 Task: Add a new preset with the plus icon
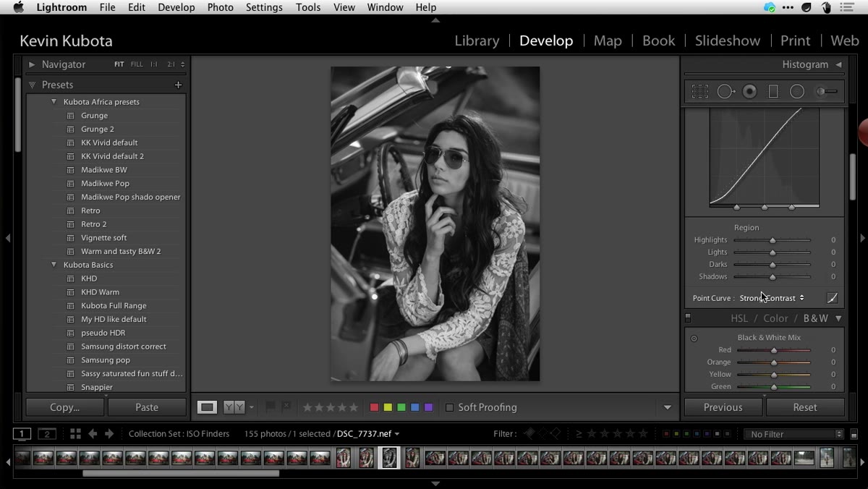tap(178, 85)
